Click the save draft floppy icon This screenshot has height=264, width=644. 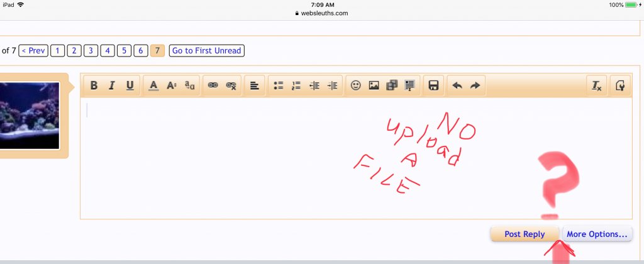(433, 86)
